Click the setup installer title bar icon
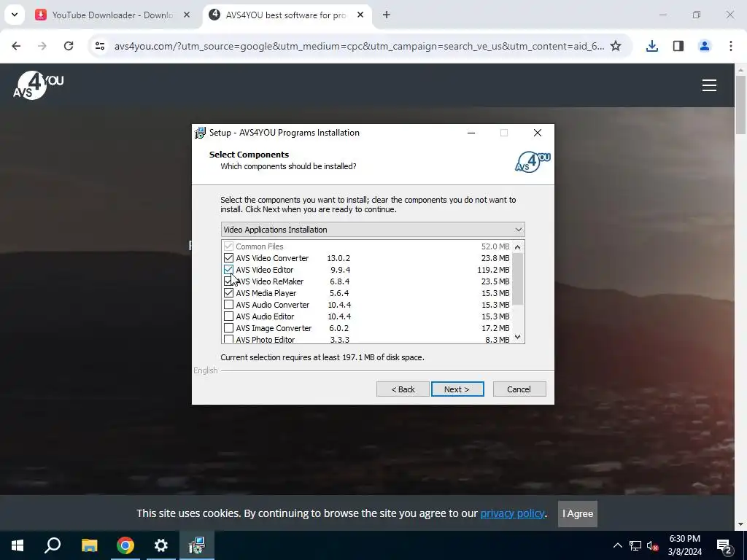 coord(200,133)
